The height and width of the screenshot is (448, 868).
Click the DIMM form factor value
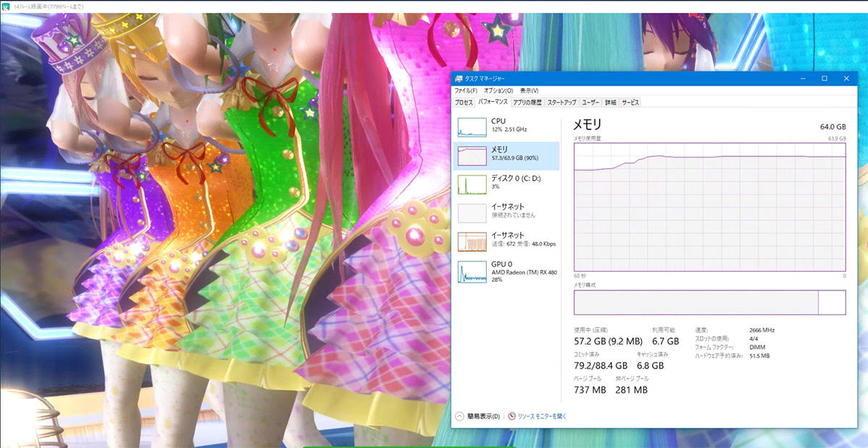coord(757,348)
